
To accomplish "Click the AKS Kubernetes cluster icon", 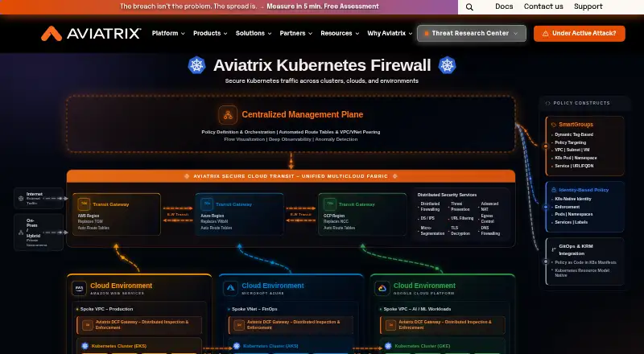I will click(236, 346).
